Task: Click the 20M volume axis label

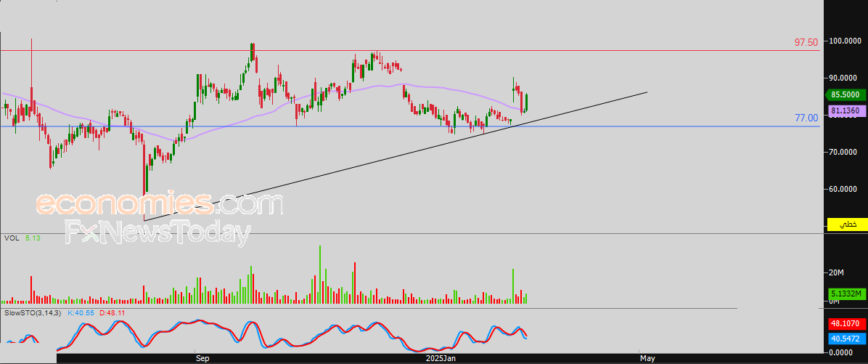Action: tap(836, 272)
